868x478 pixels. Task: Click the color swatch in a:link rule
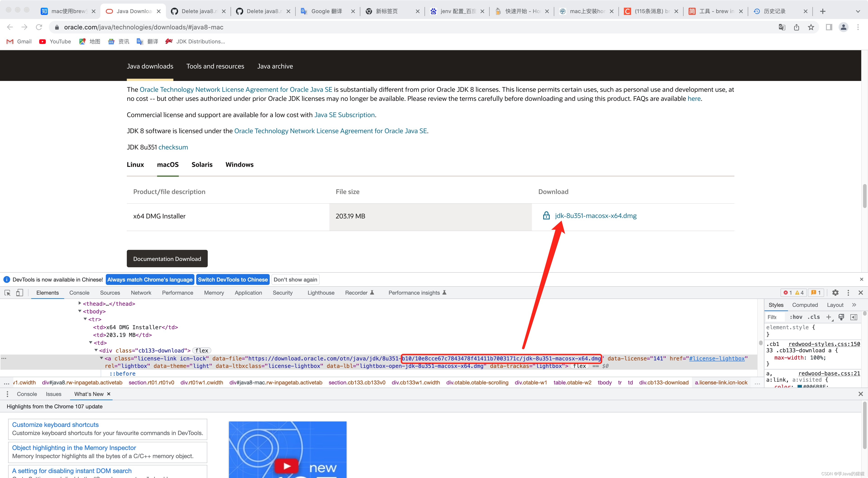(x=799, y=386)
